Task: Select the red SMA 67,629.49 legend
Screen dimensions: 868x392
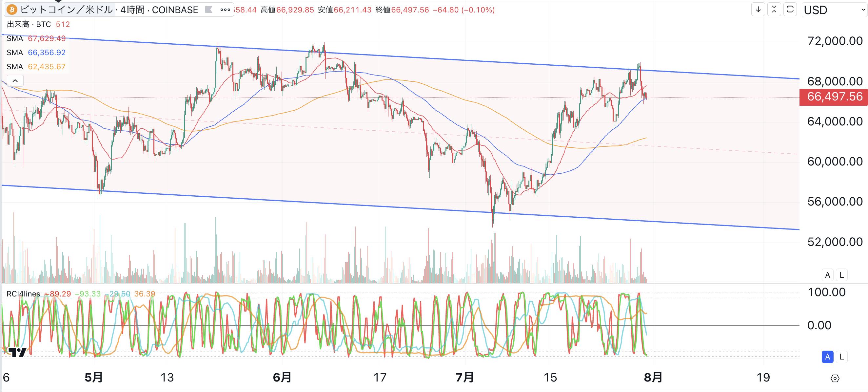Action: pos(36,38)
